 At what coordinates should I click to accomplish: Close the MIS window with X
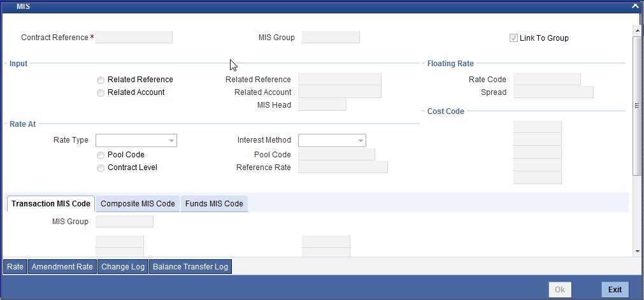tap(635, 5)
